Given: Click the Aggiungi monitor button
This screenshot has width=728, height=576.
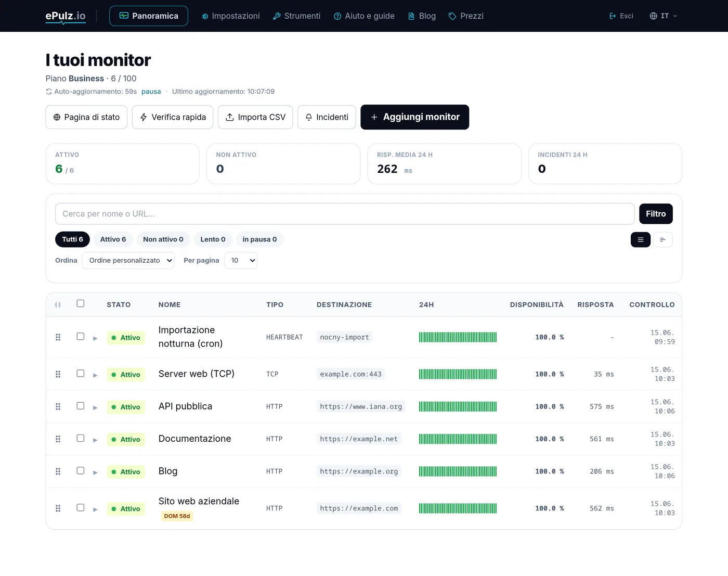Looking at the screenshot, I should pos(415,117).
